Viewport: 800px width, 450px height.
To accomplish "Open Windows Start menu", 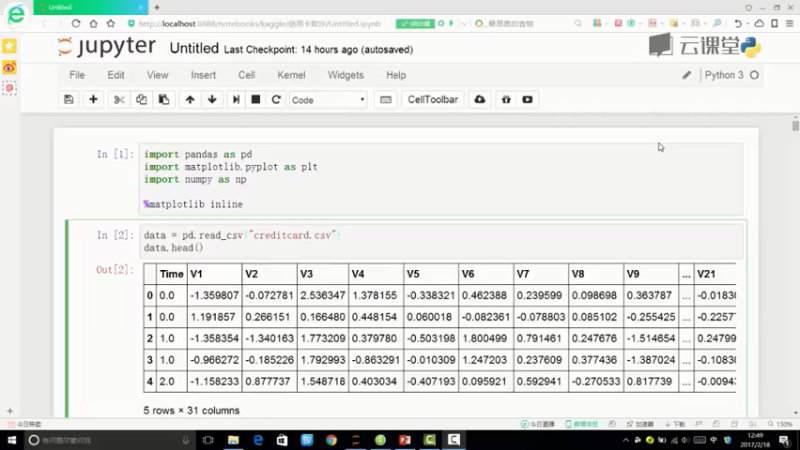I will [x=11, y=440].
